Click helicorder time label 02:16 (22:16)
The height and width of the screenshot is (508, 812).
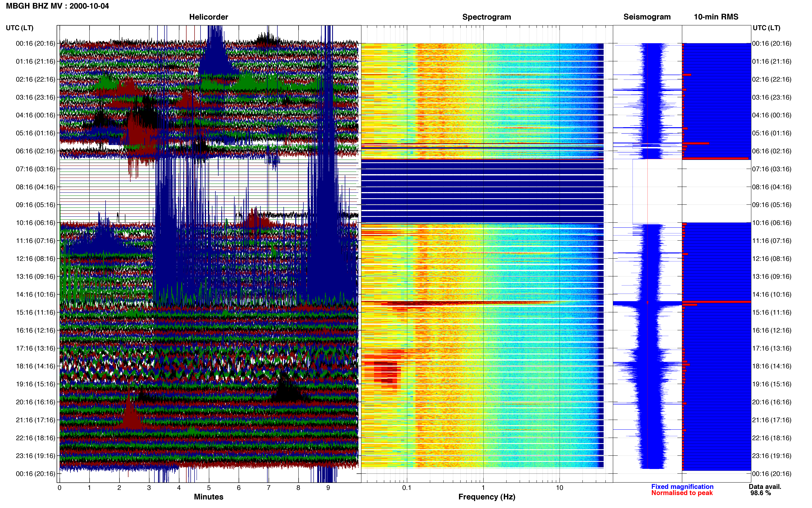(36, 79)
